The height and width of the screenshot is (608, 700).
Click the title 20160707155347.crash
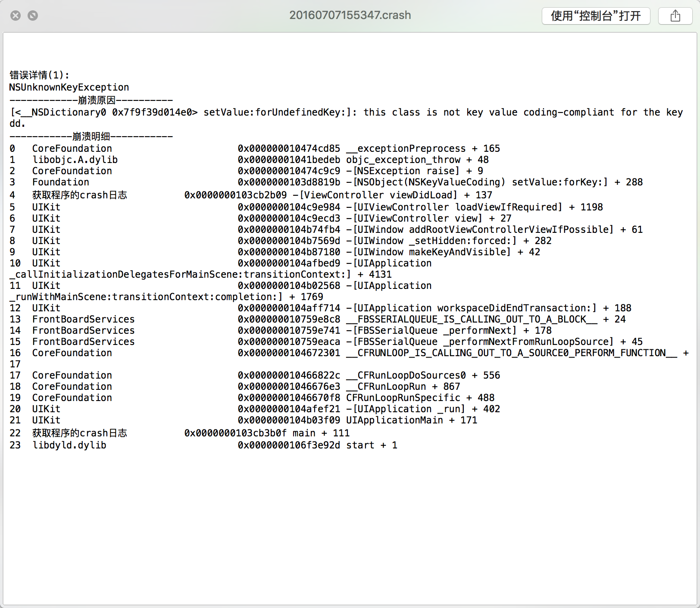[x=350, y=15]
